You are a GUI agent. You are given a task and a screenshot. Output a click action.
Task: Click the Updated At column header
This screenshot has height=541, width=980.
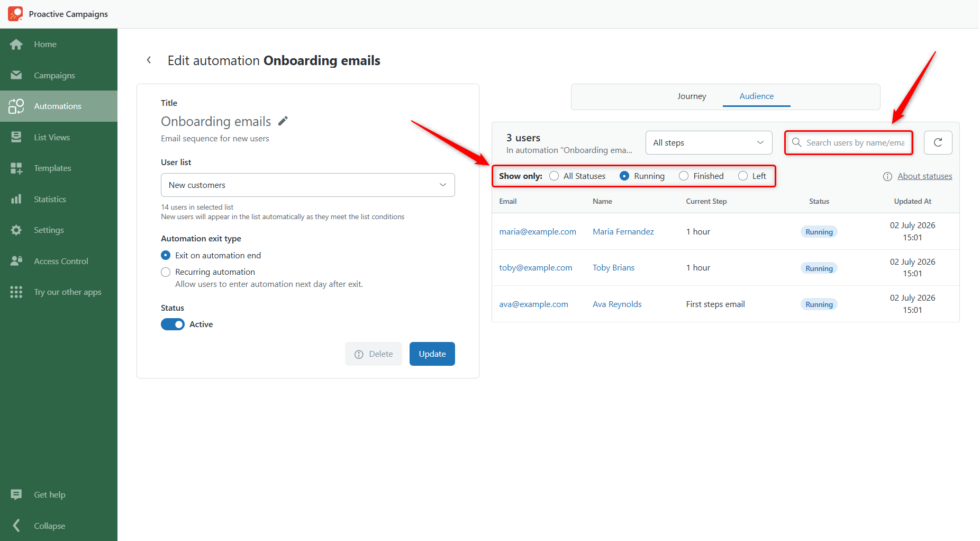912,202
